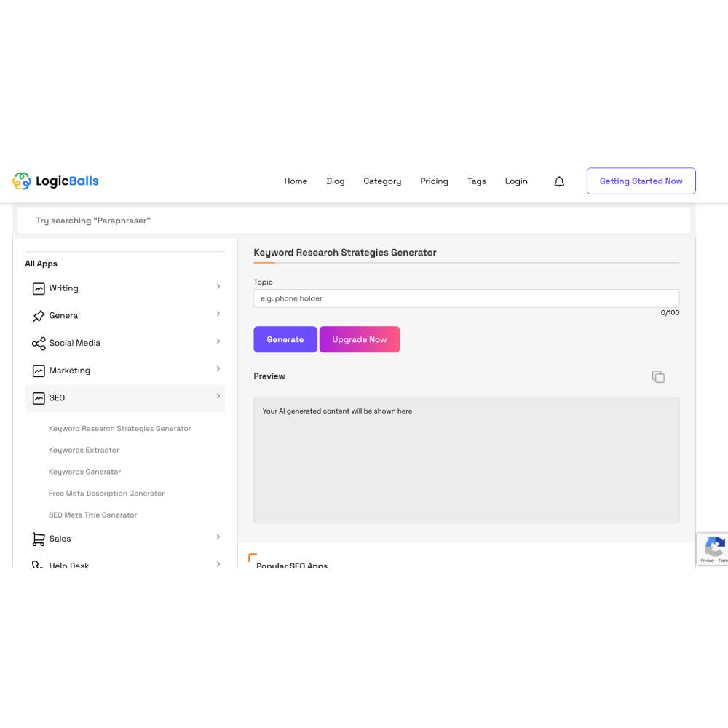Click the Generate button
The image size is (728, 728).
pyautogui.click(x=285, y=339)
